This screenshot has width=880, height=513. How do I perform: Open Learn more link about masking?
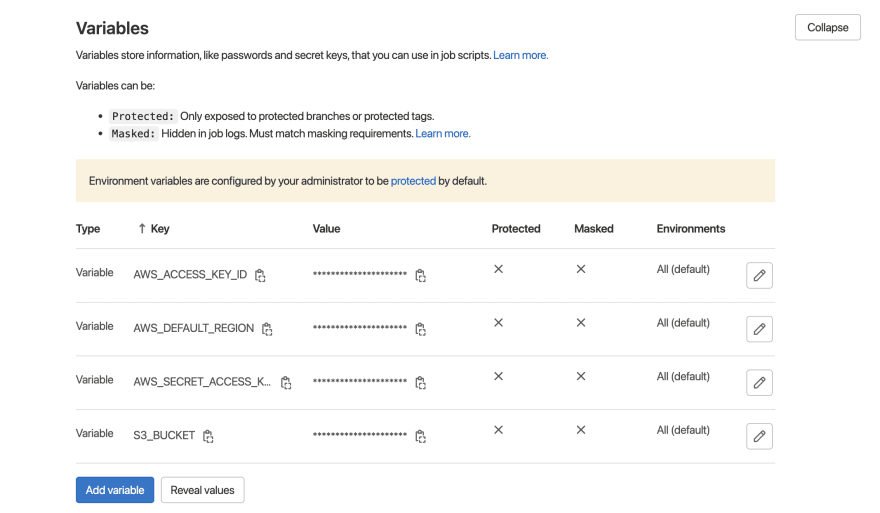443,134
